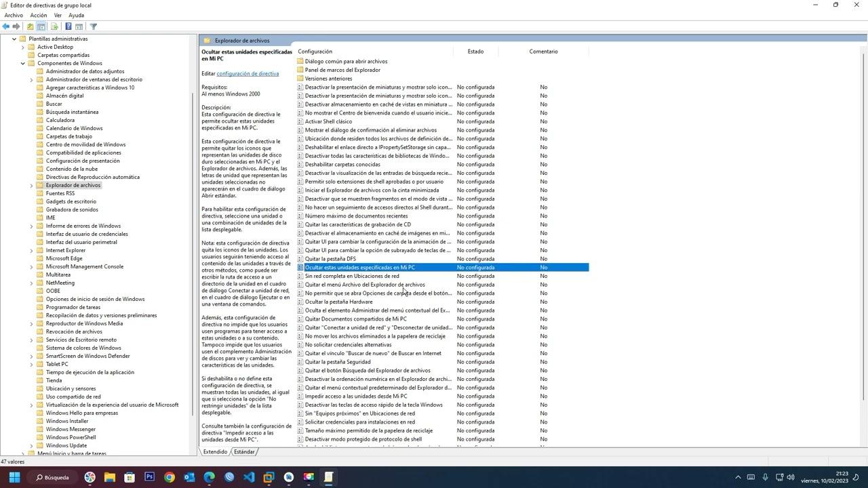Select 'Impedir acceso a las unidades desde Mi PC'
Screen dimensions: 868x488
point(356,396)
